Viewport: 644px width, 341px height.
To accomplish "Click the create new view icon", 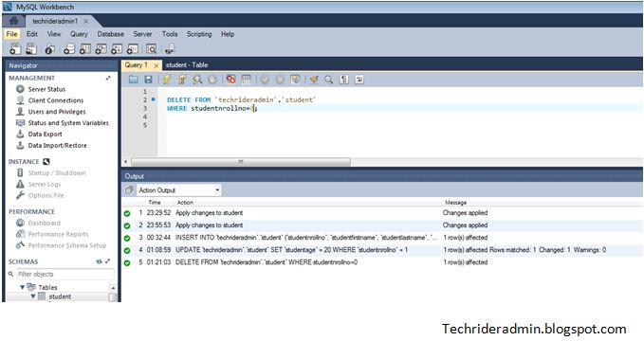I will pos(101,49).
